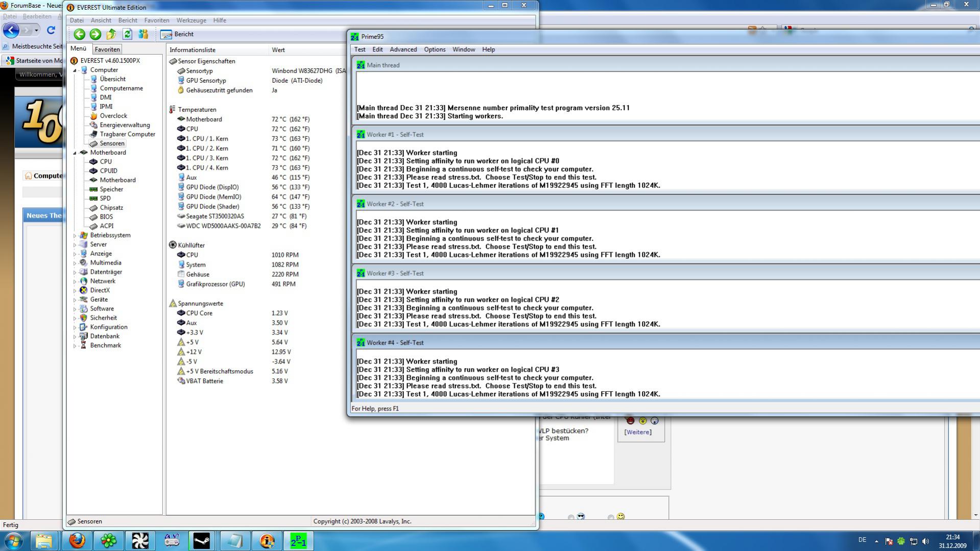Open the Werkzeuge menu

(x=191, y=20)
